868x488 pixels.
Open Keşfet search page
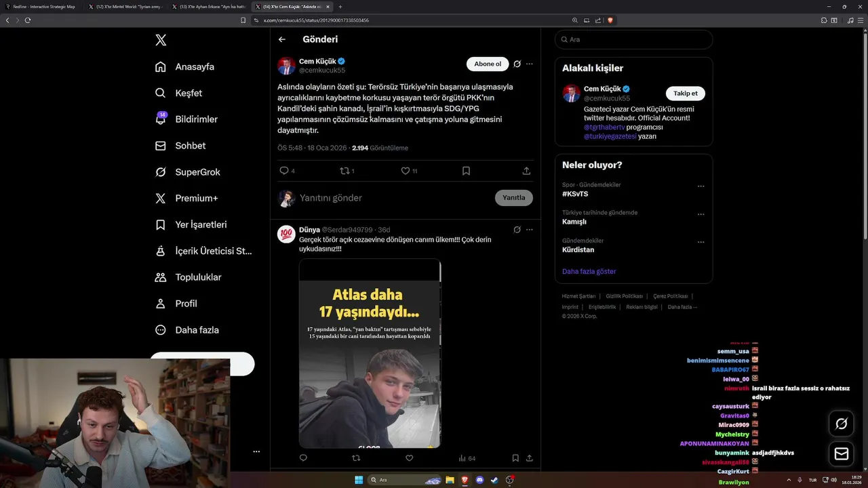pos(178,93)
